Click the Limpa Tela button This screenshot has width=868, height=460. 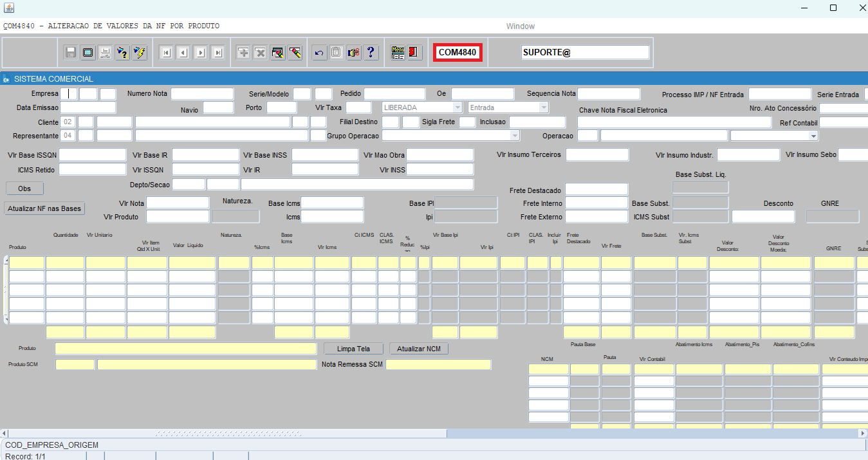point(353,349)
